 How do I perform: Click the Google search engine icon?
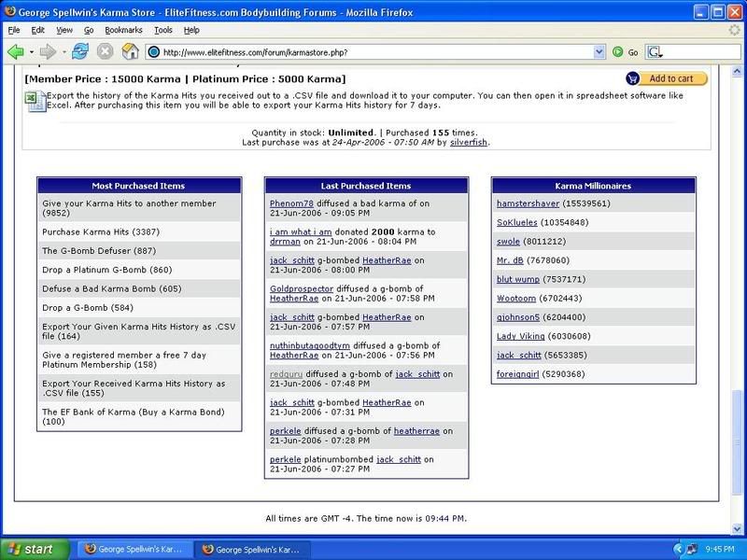(x=655, y=52)
